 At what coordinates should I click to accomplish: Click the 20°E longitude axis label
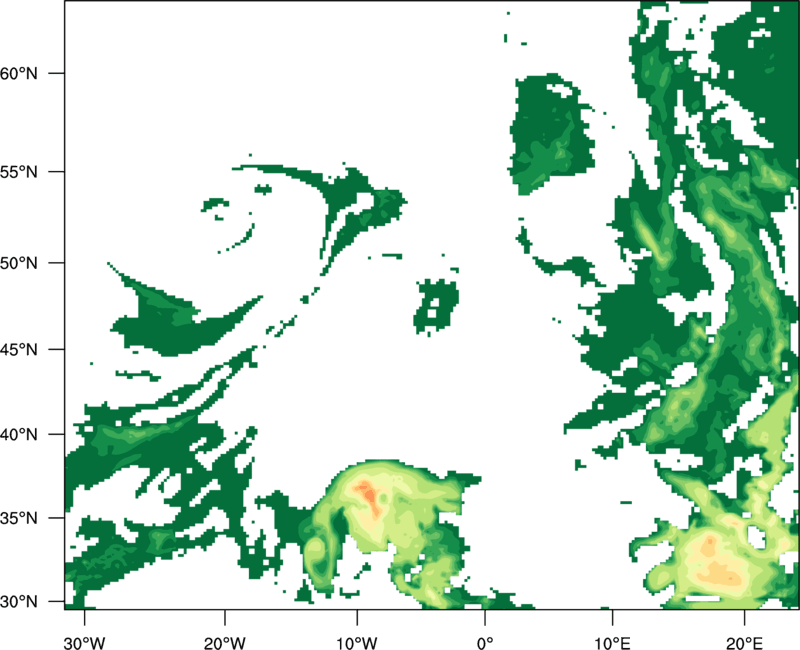(x=744, y=643)
